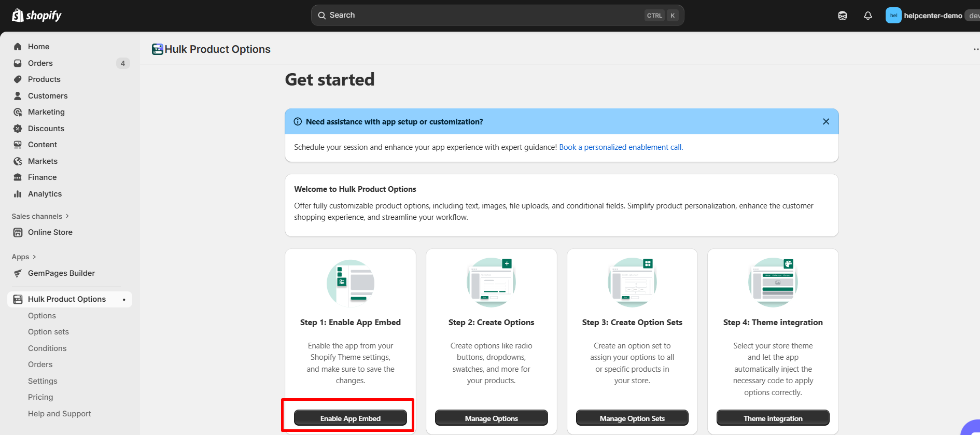Screen dimensions: 980x435
Task: Click the info icon in assistance banner
Action: pos(298,122)
